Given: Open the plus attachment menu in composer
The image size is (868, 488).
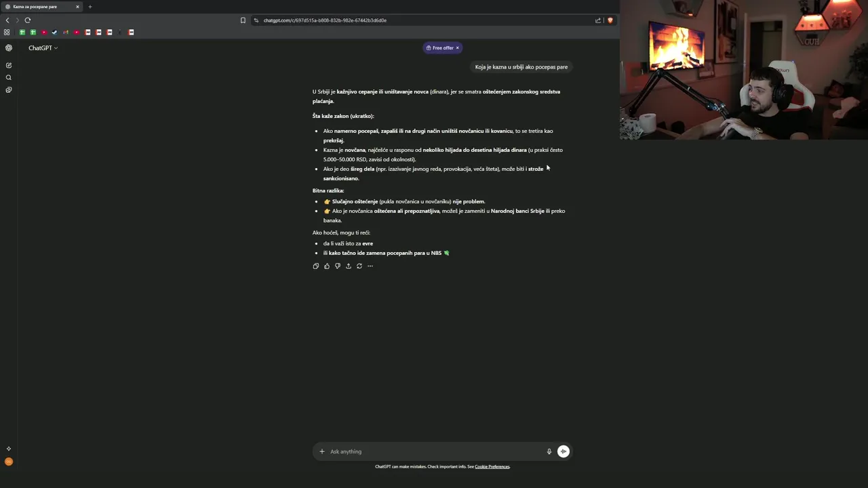Looking at the screenshot, I should pos(322,451).
